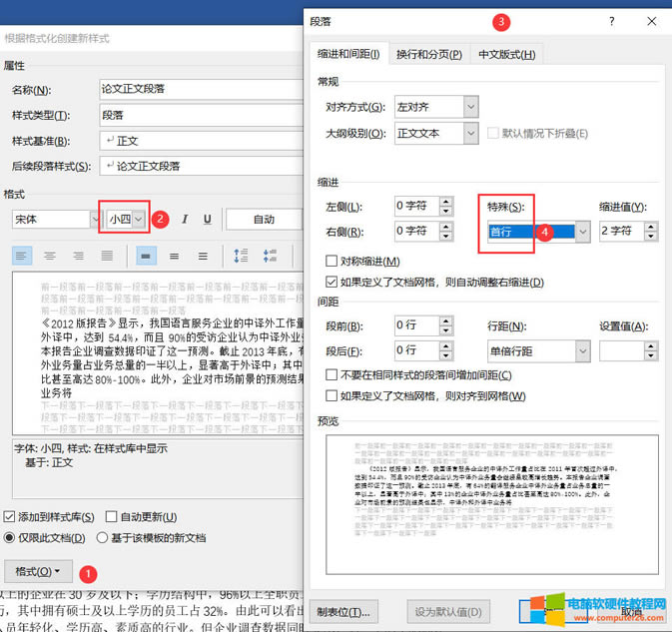Toggle snap to grid checkbox 对齐到网格
Screen dimensions: 672x632
[x=332, y=395]
